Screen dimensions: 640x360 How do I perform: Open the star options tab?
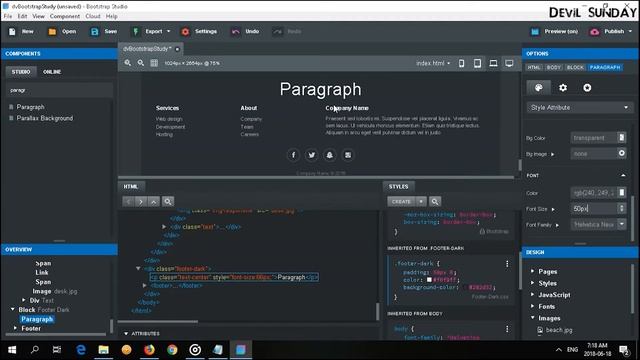point(587,87)
